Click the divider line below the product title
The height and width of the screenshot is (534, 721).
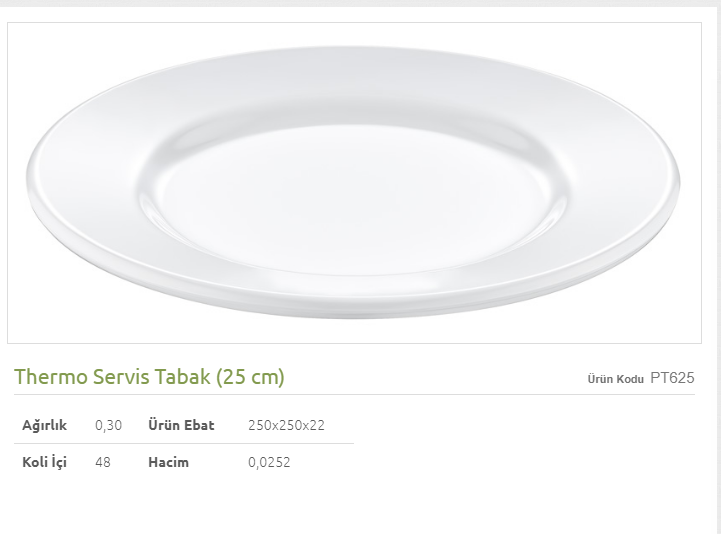pos(354,394)
